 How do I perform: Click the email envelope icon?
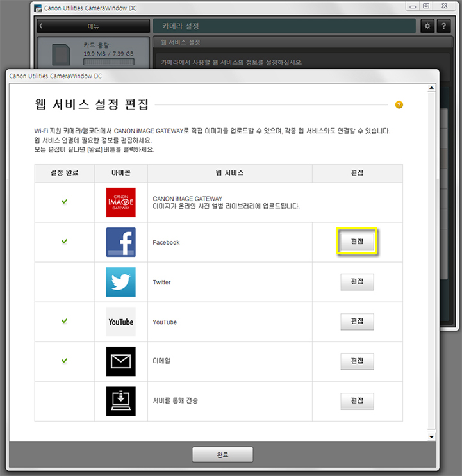121,361
